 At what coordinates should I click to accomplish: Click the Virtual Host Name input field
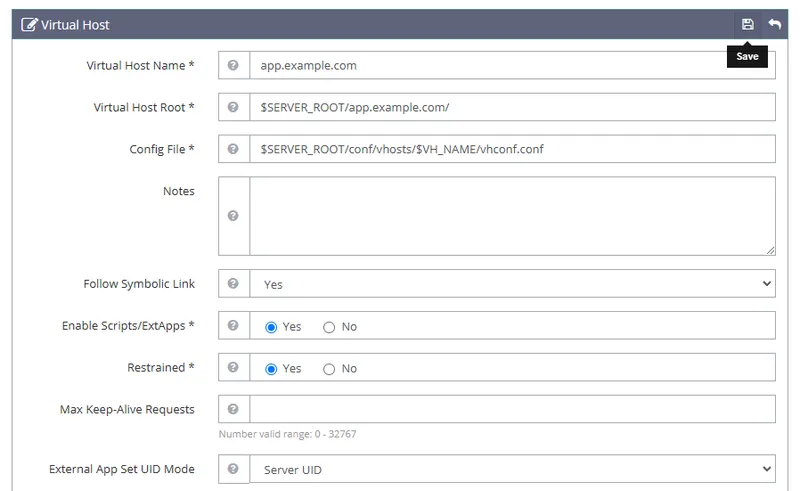coord(512,66)
